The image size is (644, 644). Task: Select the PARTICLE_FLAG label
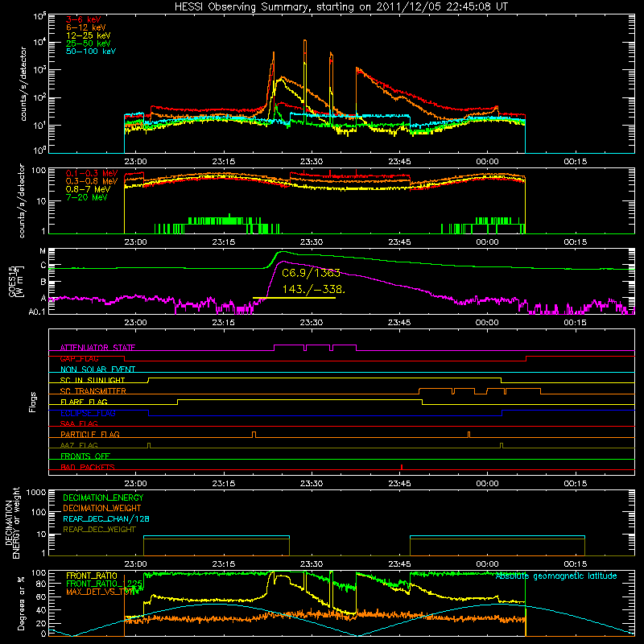click(90, 435)
